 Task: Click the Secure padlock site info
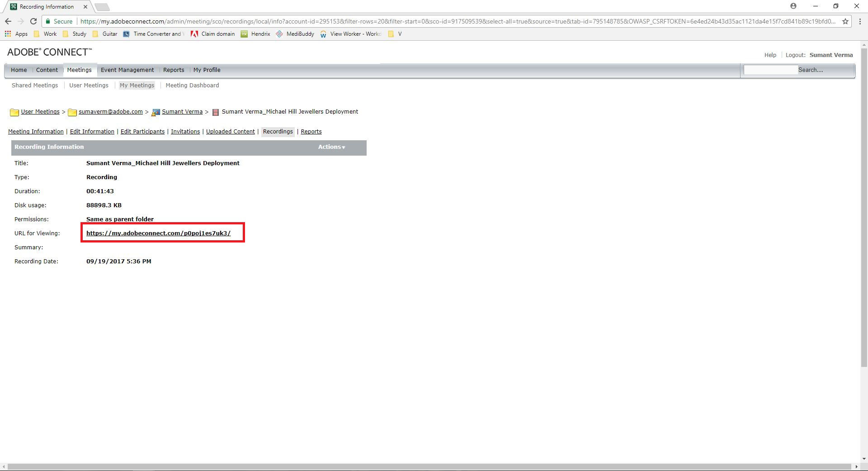click(59, 21)
